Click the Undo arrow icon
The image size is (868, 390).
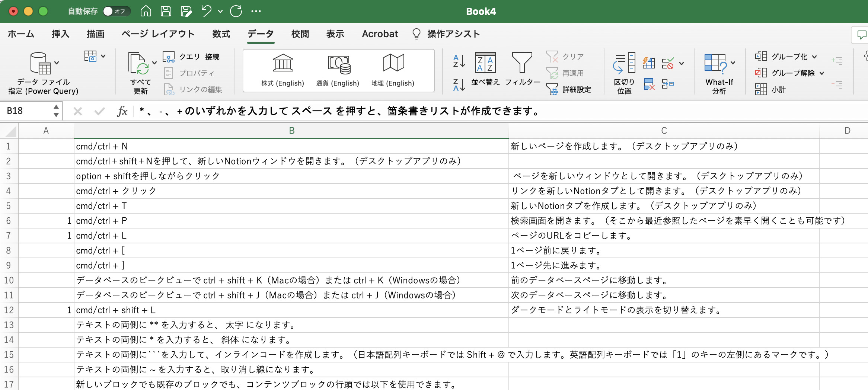point(207,11)
